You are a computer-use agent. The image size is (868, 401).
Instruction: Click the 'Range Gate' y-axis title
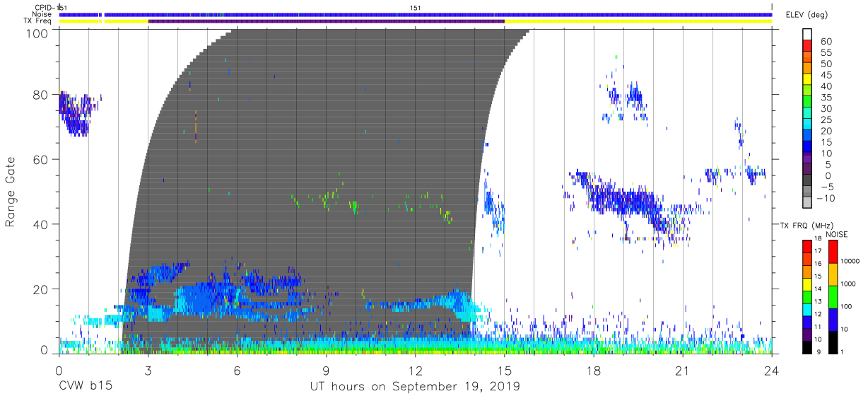pyautogui.click(x=11, y=191)
